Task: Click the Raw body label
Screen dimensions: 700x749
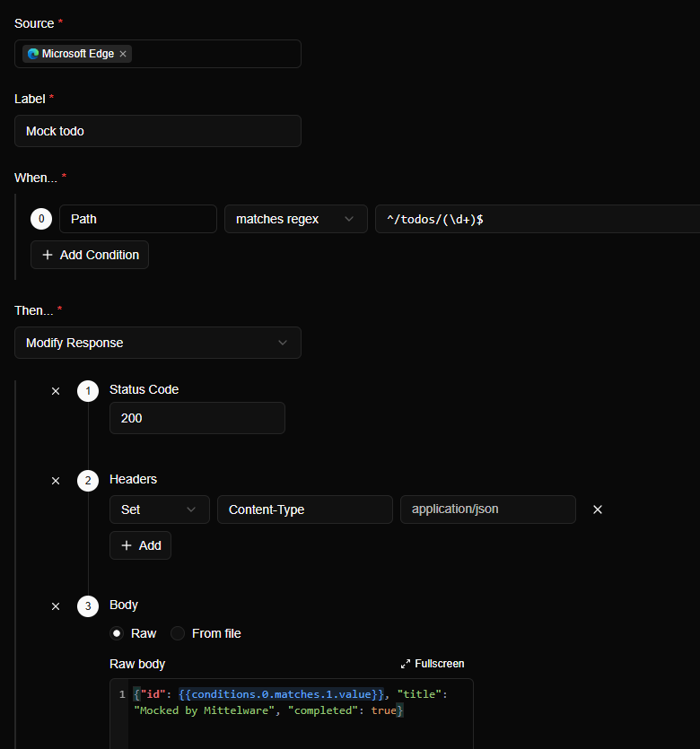Action: (137, 665)
